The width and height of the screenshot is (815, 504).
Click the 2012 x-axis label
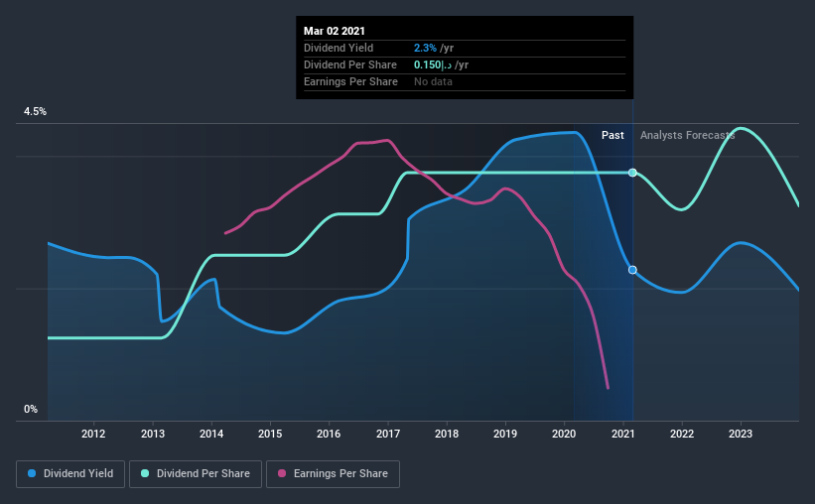[93, 434]
